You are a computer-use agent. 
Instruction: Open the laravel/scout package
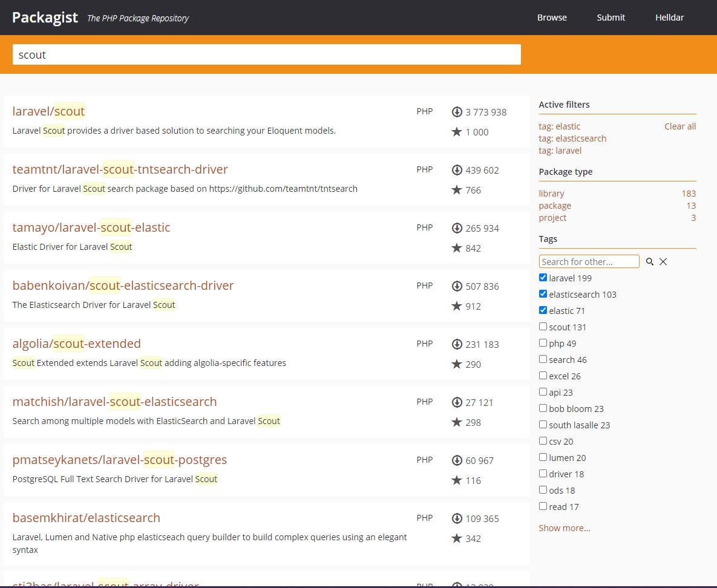(x=48, y=111)
